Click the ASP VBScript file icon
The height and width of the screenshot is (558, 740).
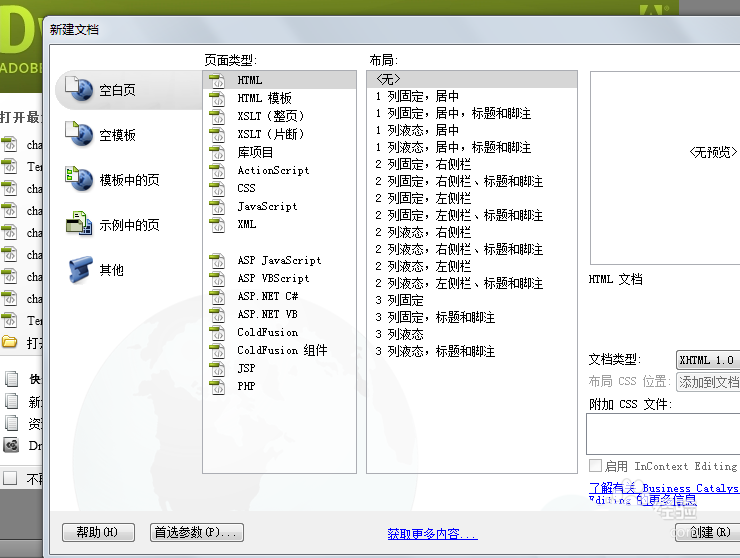click(218, 278)
